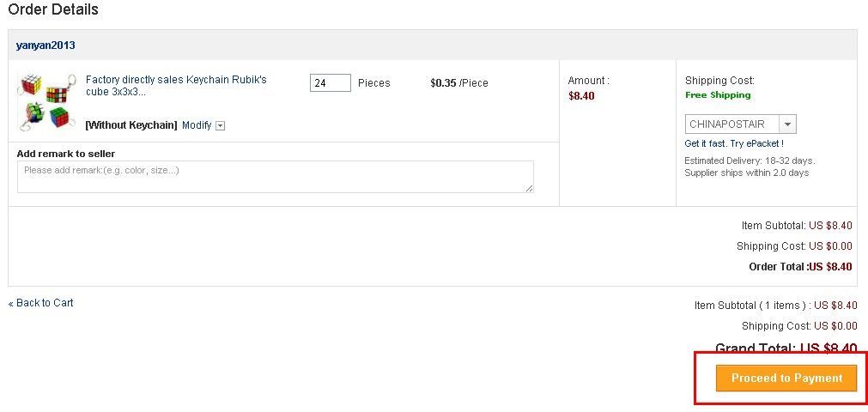Click the Rubik's cube product thumbnail

46,100
